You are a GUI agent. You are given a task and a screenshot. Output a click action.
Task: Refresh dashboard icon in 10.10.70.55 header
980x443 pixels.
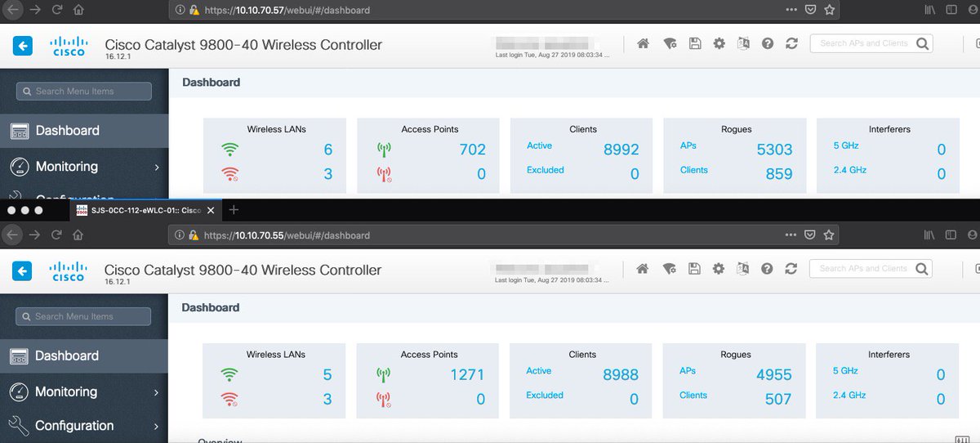pyautogui.click(x=791, y=269)
